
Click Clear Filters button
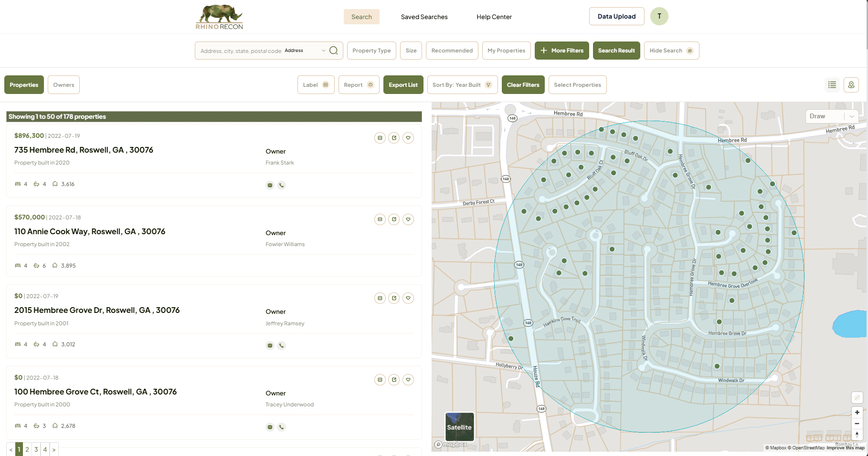523,85
